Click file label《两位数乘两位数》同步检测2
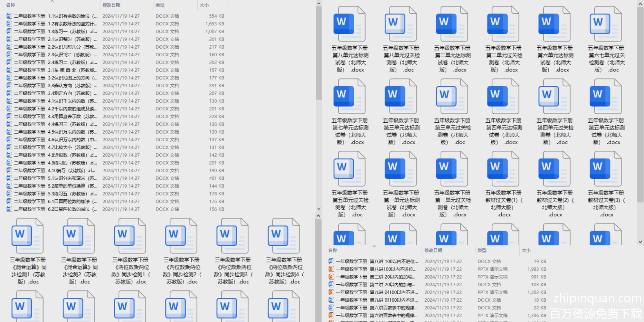Screen dimensions: 644x322 coord(182,271)
